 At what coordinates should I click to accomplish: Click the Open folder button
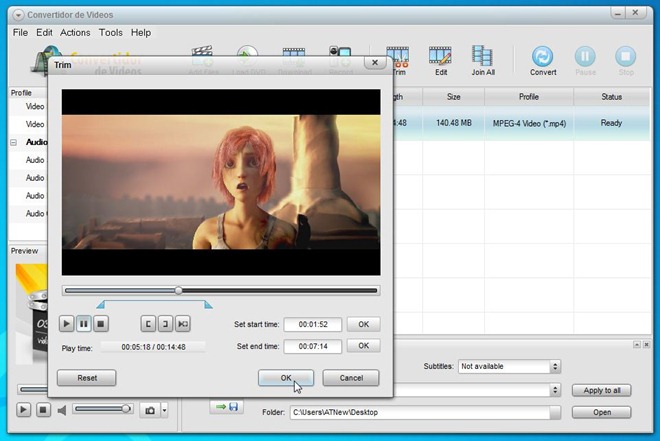point(601,412)
